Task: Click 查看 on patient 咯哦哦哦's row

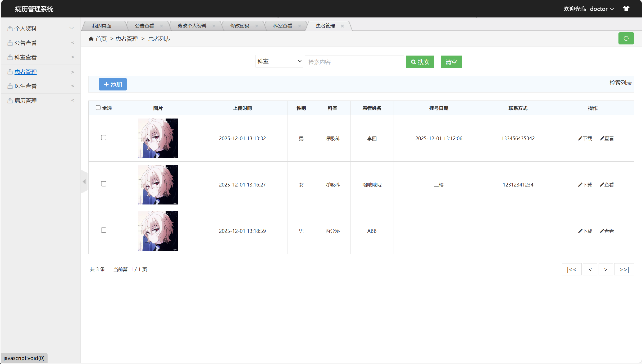Action: 607,185
